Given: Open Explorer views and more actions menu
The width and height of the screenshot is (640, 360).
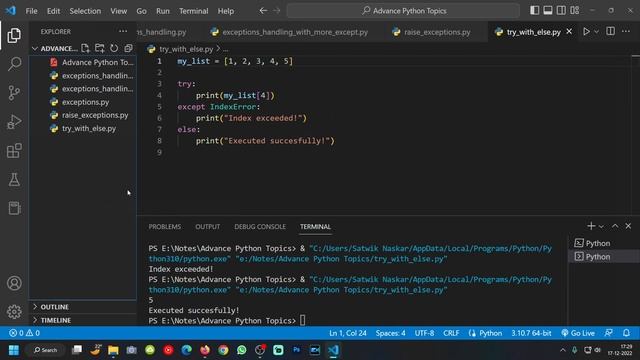Looking at the screenshot, I should click(123, 31).
